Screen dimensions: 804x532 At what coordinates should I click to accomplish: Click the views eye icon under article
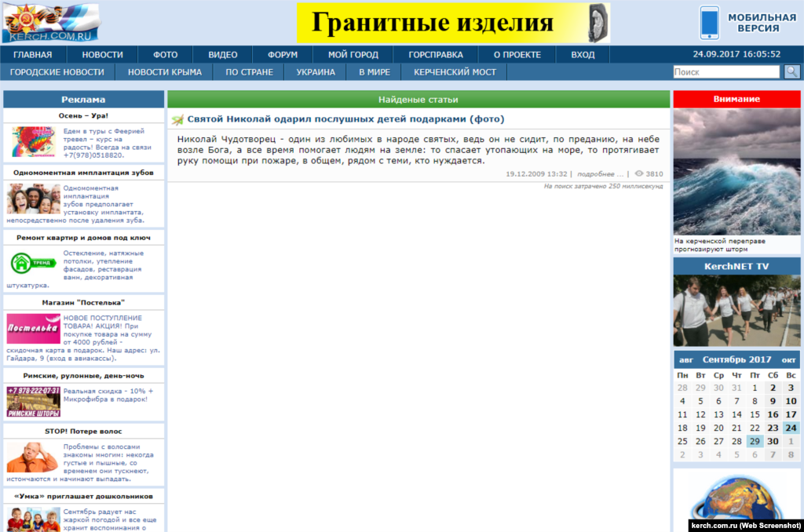click(639, 173)
